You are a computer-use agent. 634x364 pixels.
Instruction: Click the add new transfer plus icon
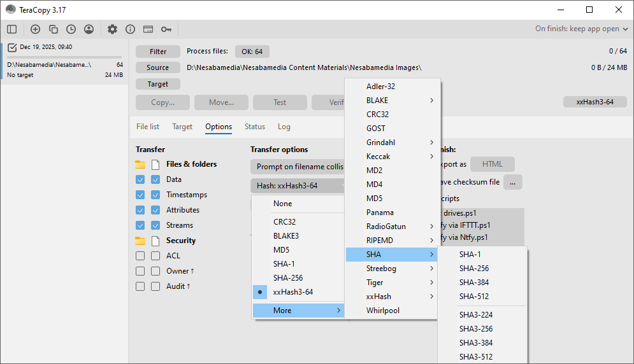[x=35, y=29]
